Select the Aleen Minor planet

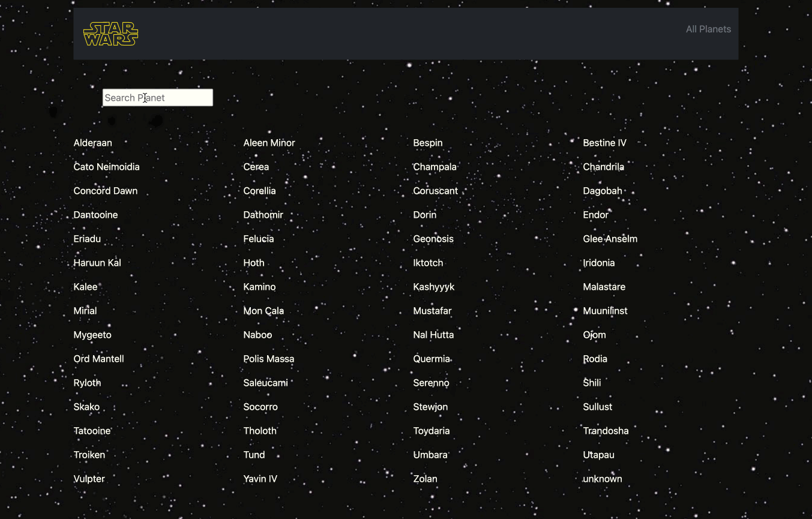coord(269,143)
